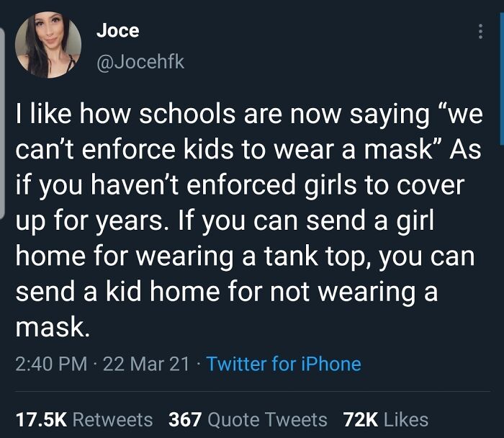The width and height of the screenshot is (504, 438).
Task: Open Joce's profile picture
Action: coord(48,45)
